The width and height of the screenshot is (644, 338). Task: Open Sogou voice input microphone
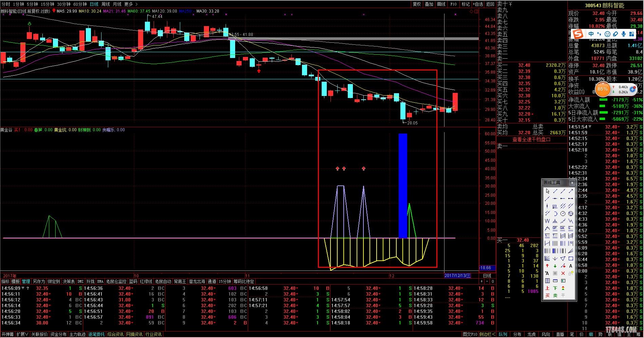point(624,34)
